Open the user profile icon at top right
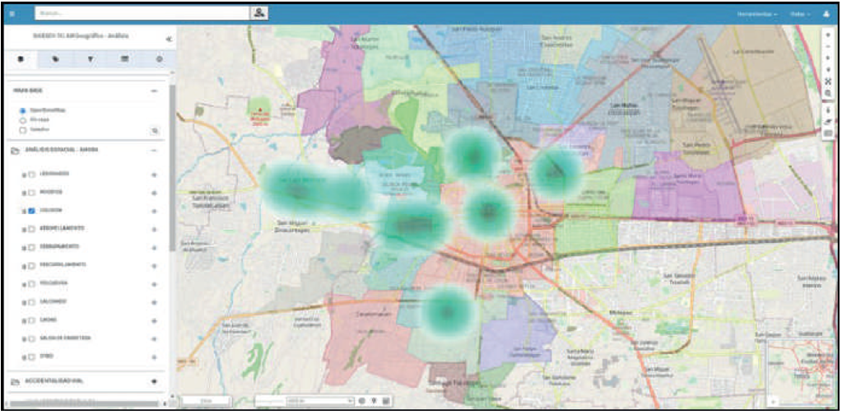The image size is (842, 415). [x=827, y=14]
